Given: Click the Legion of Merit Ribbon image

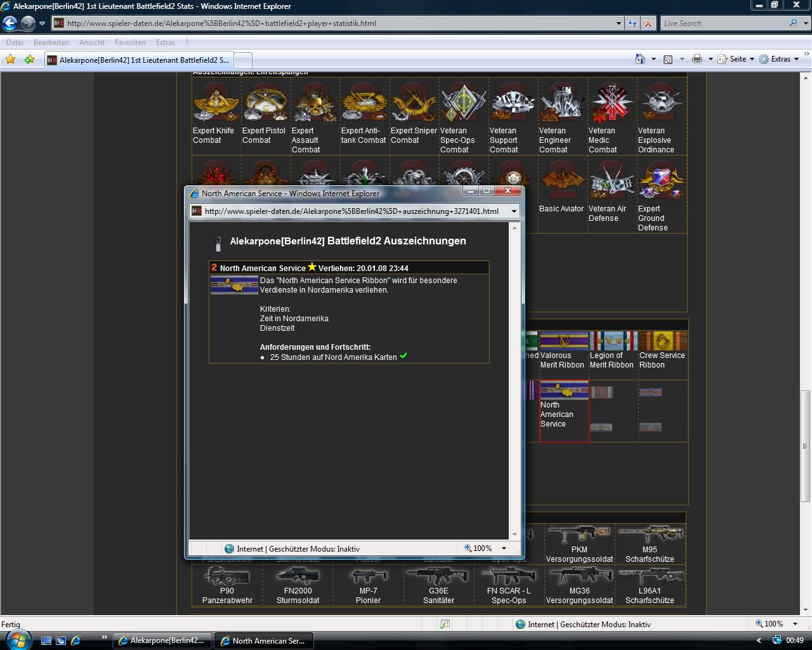Looking at the screenshot, I should pyautogui.click(x=613, y=341).
